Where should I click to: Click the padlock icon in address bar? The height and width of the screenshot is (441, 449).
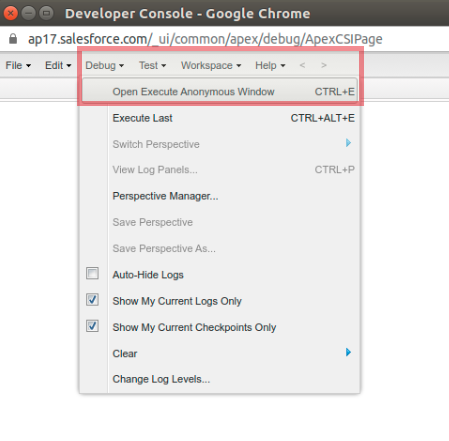pos(13,39)
